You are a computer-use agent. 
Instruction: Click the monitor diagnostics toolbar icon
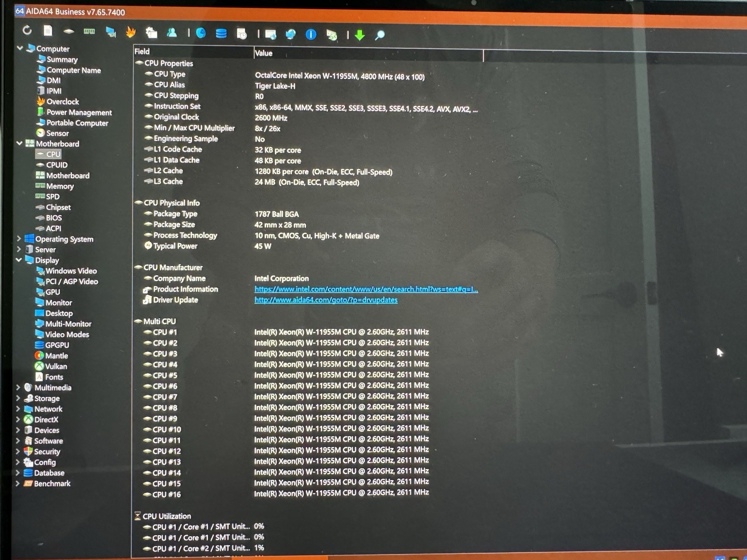(x=111, y=32)
